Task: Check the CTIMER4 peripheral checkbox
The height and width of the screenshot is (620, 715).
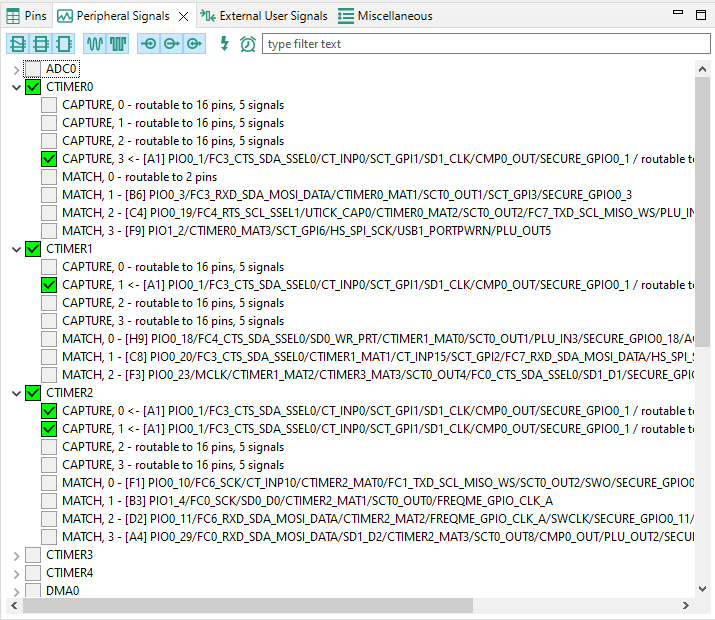Action: point(33,573)
